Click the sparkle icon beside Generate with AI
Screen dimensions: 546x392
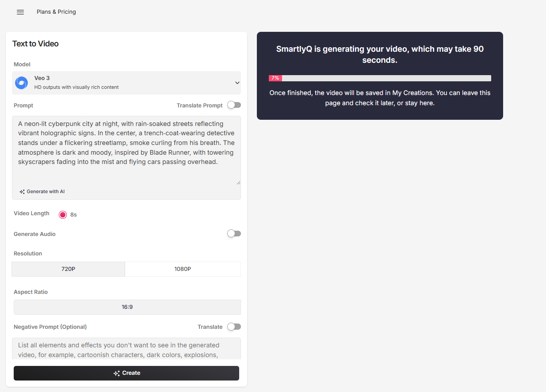coord(22,192)
